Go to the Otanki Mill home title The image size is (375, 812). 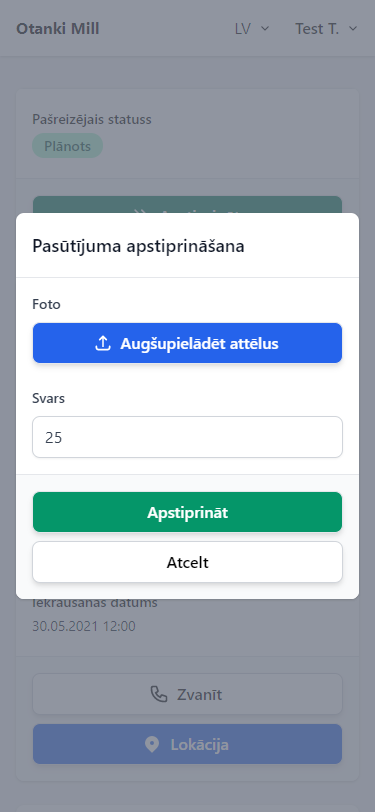[x=57, y=28]
